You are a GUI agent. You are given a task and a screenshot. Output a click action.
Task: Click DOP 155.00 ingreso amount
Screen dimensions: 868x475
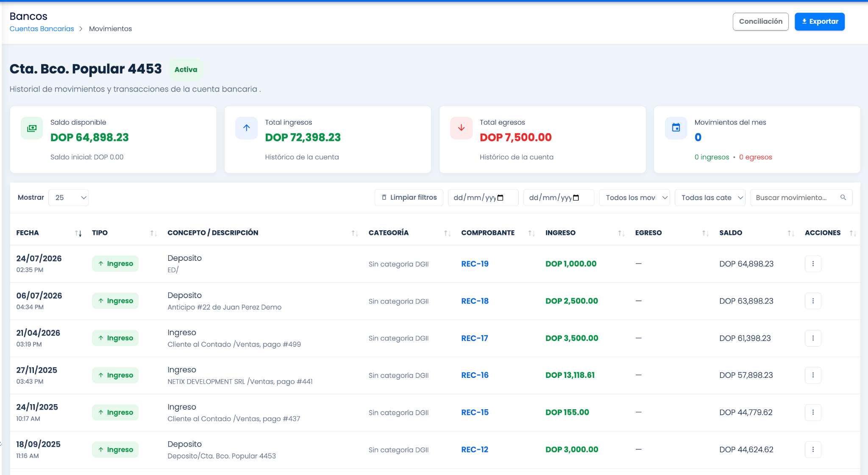567,412
